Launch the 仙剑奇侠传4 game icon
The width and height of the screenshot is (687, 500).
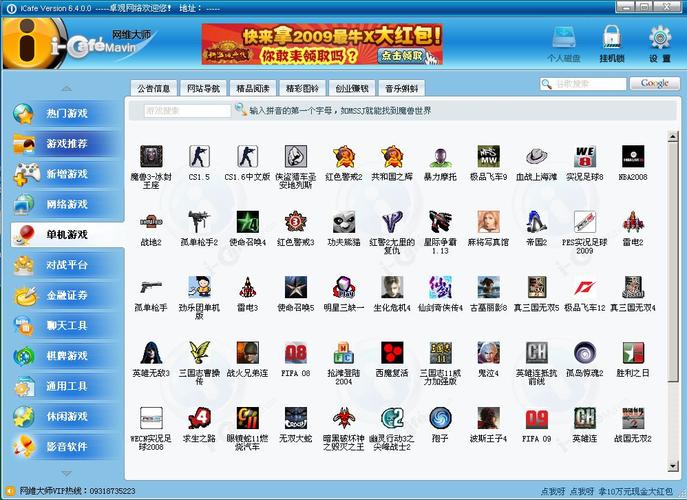click(440, 287)
